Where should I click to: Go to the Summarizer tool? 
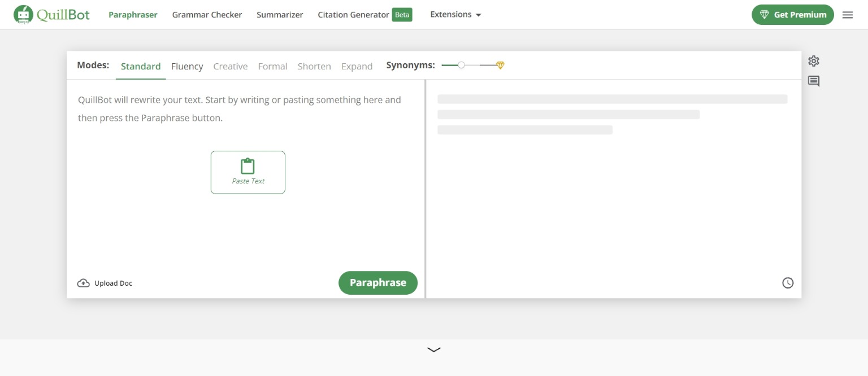[280, 15]
